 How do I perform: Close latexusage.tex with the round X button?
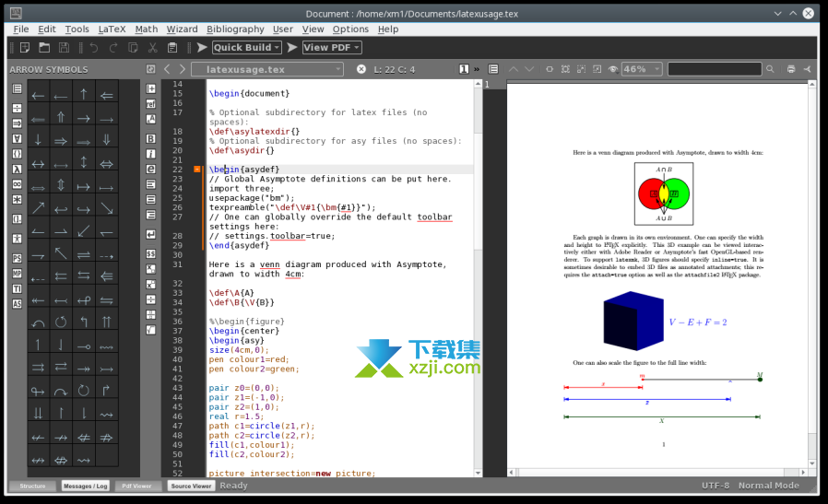tap(361, 69)
